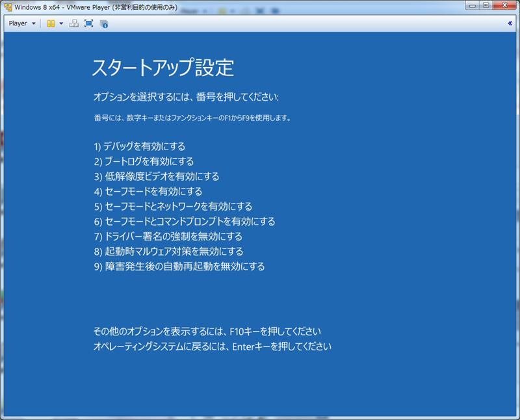Click option 7) ドライバー署名の強制を無効にする
520x420 pixels.
(x=168, y=236)
